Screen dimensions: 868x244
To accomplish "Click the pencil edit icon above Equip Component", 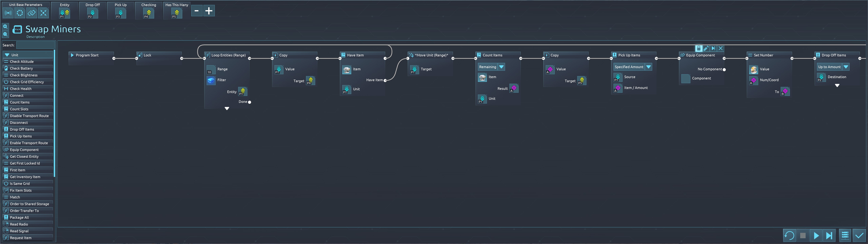I will pos(706,48).
